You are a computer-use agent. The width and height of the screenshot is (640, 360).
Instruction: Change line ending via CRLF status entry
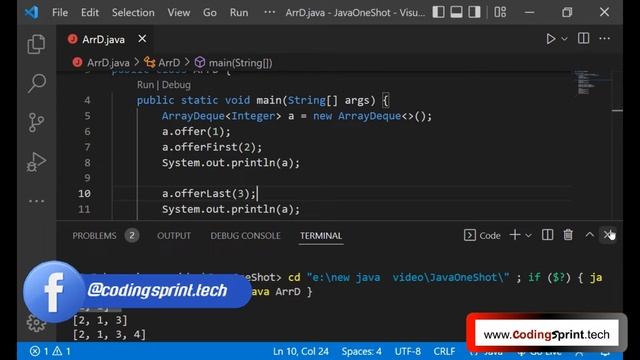[x=444, y=351]
